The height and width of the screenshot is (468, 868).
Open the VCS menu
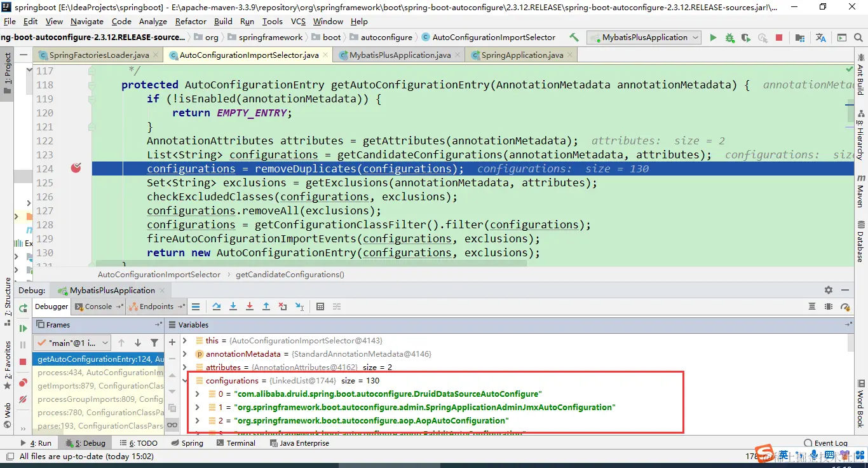click(x=298, y=21)
